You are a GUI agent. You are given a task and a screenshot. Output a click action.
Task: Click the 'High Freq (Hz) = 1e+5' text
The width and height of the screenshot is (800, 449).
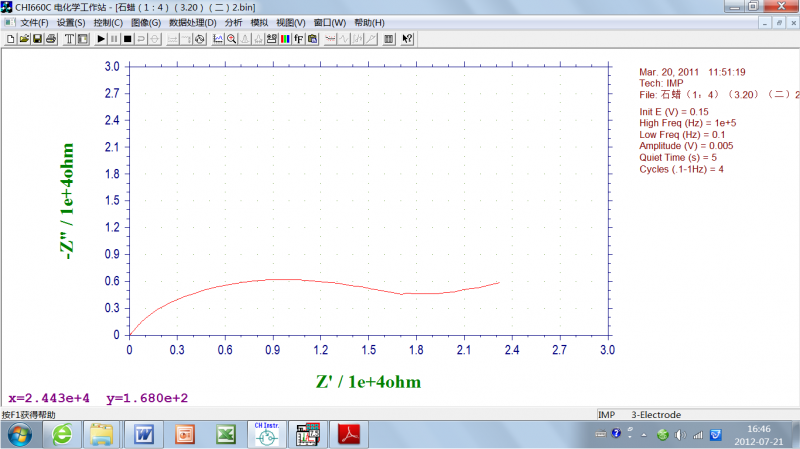tap(688, 123)
